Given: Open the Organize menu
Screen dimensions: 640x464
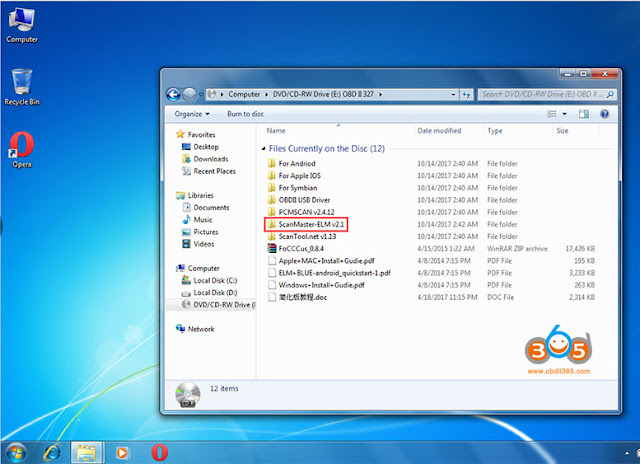Looking at the screenshot, I should click(x=192, y=114).
